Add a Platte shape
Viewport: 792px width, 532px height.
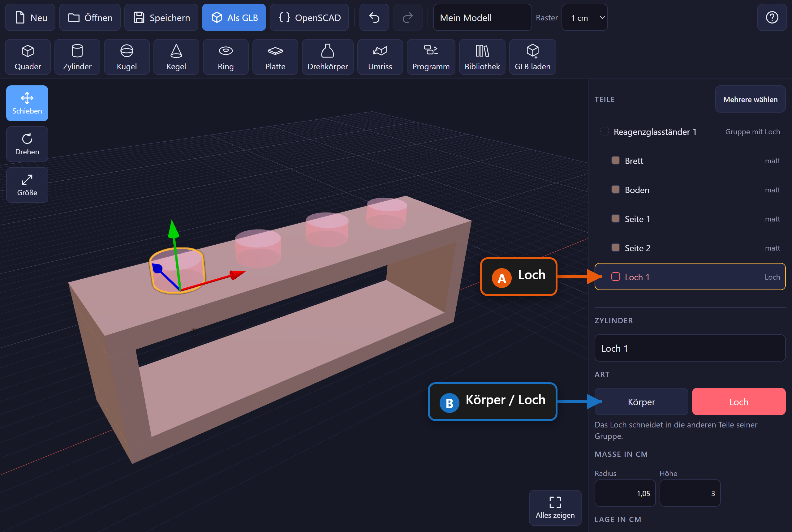point(275,57)
